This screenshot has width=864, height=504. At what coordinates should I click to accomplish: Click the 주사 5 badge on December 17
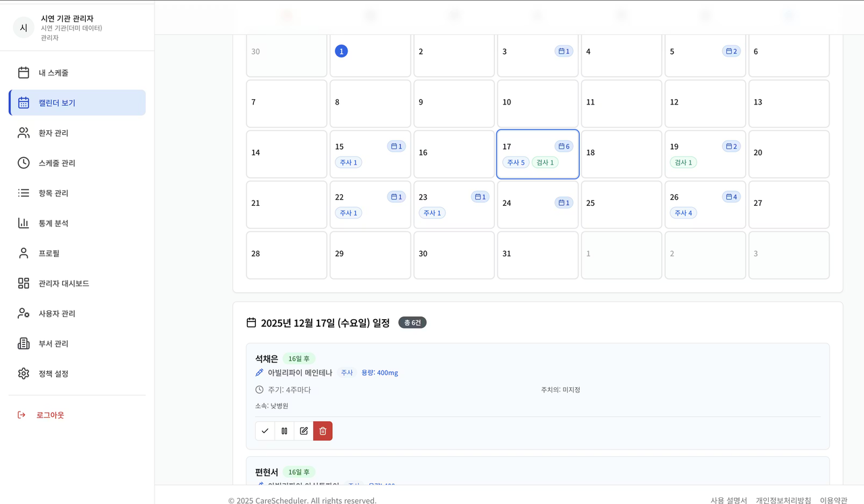coord(516,162)
